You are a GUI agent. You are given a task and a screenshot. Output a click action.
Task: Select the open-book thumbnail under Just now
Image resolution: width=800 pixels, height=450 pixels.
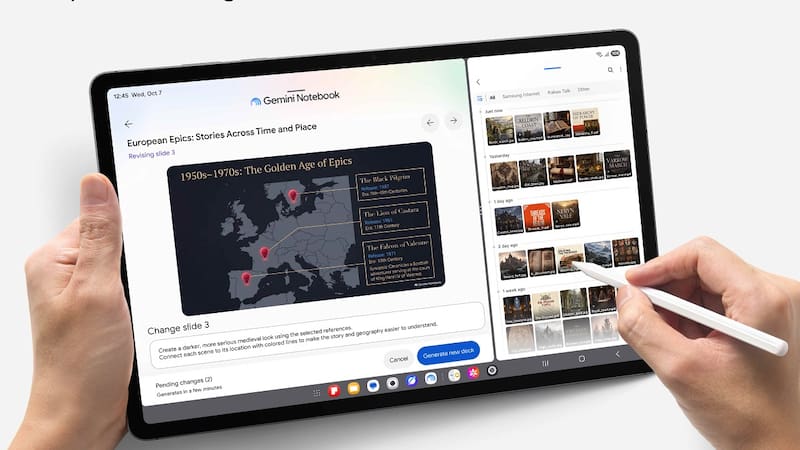coord(557,125)
